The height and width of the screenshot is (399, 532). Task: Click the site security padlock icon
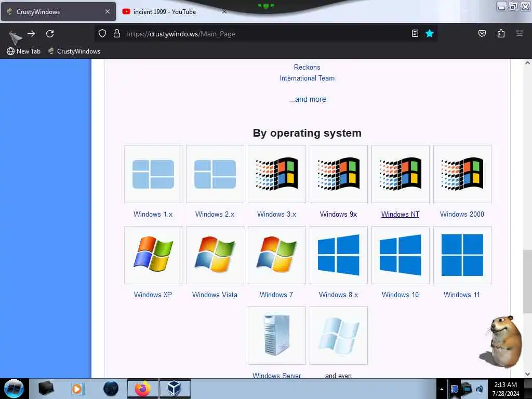(117, 33)
